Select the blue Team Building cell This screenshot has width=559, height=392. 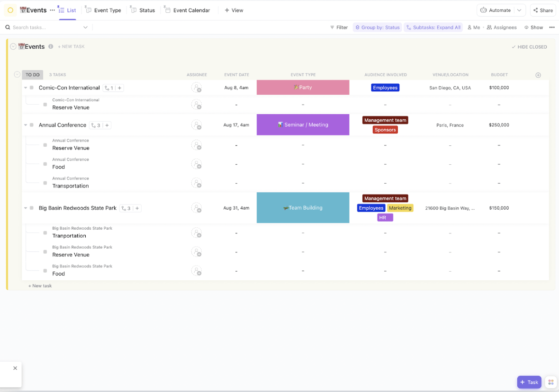click(x=303, y=208)
